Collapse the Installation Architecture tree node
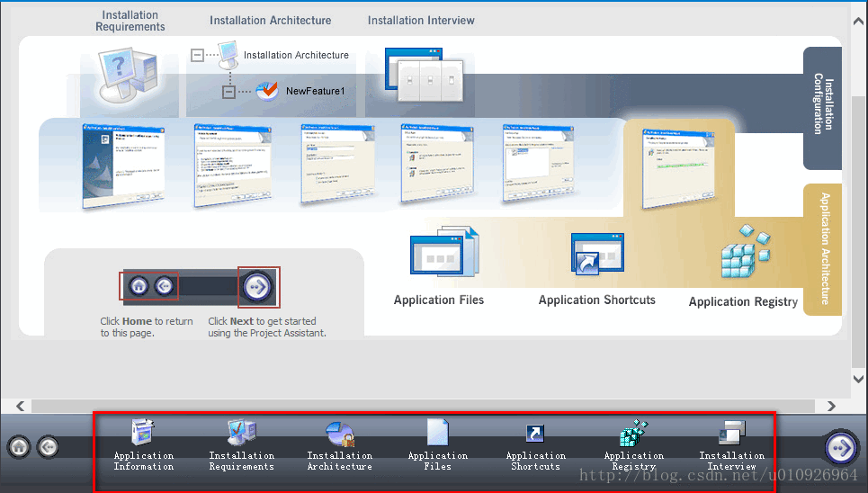The image size is (868, 493). point(197,55)
